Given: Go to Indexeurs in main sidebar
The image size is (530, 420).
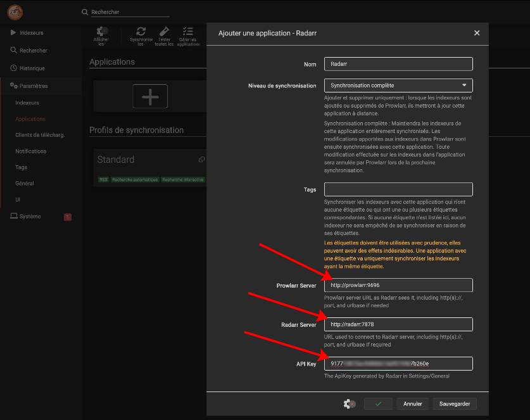Looking at the screenshot, I should pyautogui.click(x=31, y=32).
